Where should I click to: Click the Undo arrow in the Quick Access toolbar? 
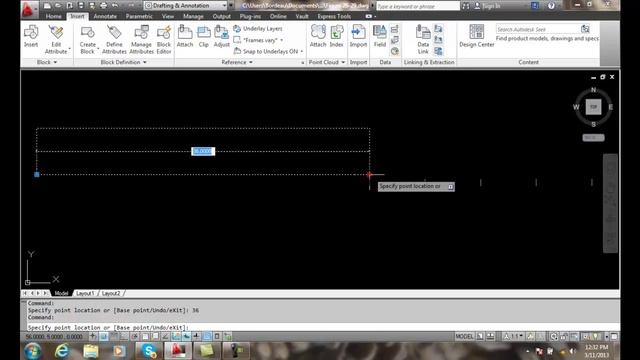(x=115, y=6)
